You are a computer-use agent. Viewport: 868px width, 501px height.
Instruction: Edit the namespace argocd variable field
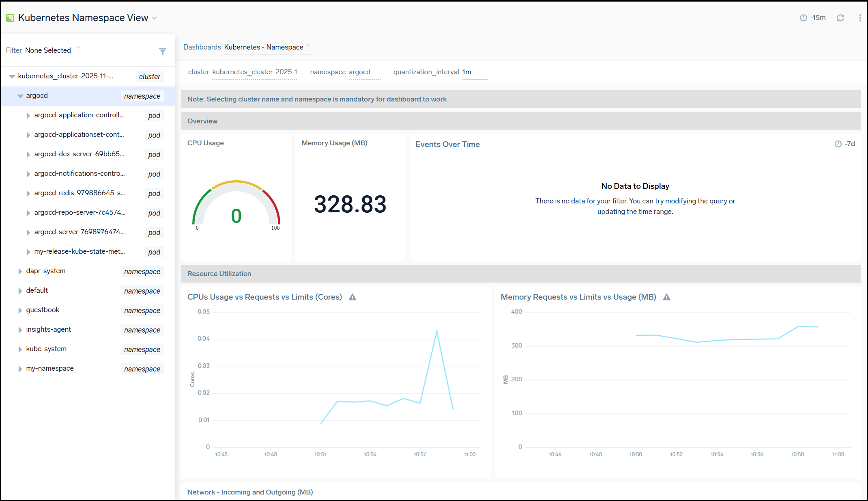[364, 72]
